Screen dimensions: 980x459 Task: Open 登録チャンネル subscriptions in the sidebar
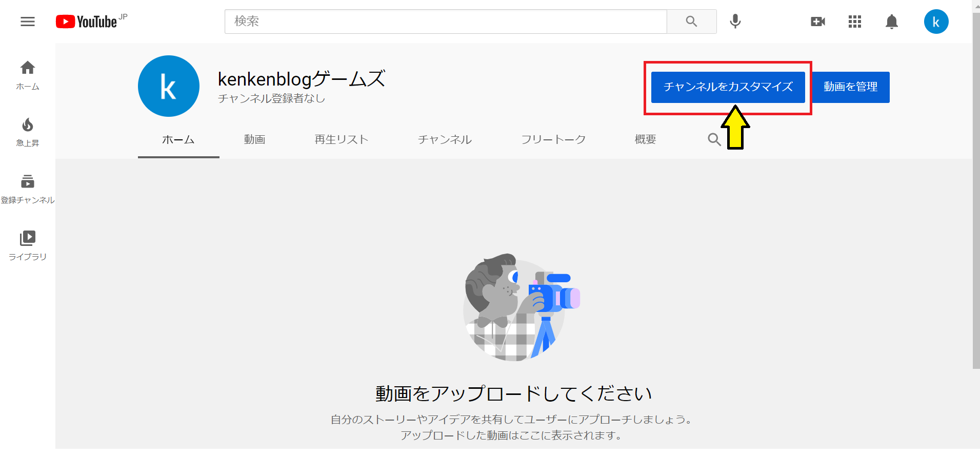pos(28,189)
